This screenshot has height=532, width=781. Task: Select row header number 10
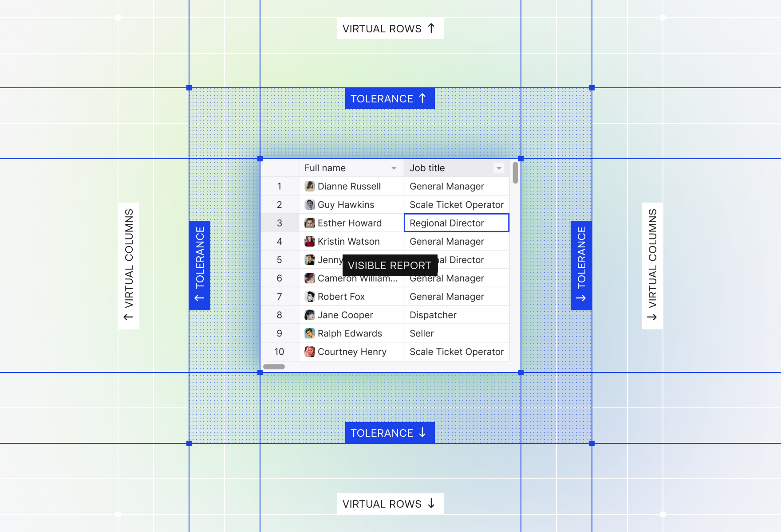(x=280, y=352)
